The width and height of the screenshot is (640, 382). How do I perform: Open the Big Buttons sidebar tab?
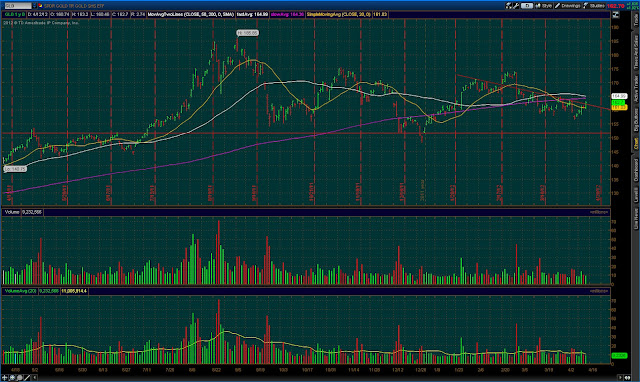point(636,120)
